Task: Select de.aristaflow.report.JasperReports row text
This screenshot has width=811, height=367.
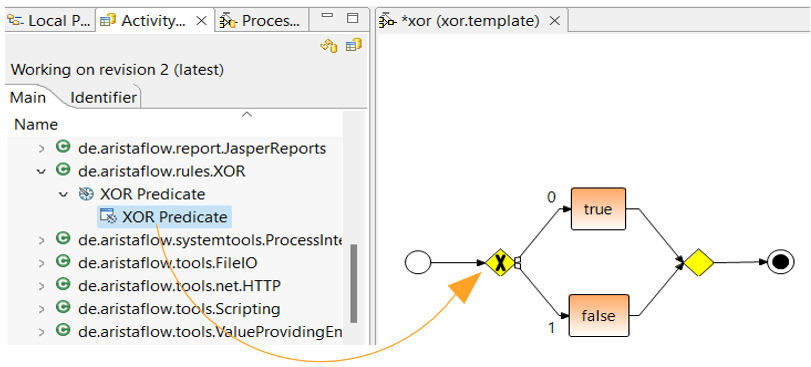Action: pos(202,149)
